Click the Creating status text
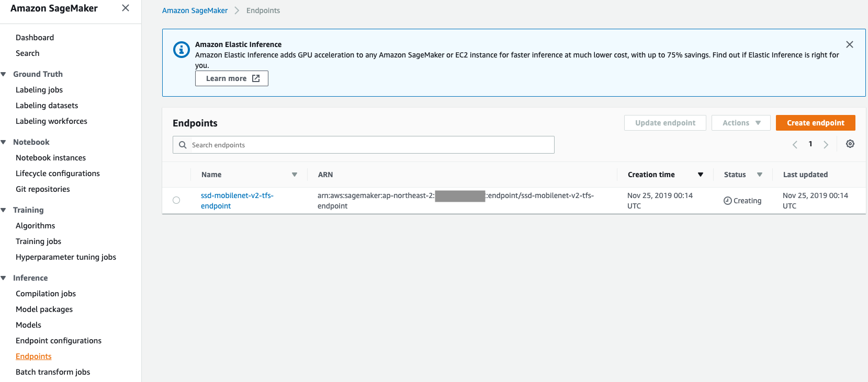The image size is (868, 382). (747, 201)
